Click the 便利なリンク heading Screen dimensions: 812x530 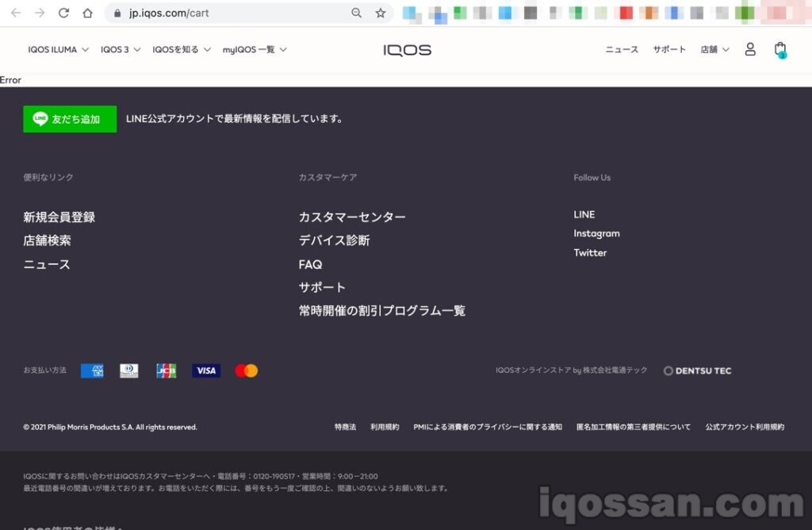[x=48, y=177]
